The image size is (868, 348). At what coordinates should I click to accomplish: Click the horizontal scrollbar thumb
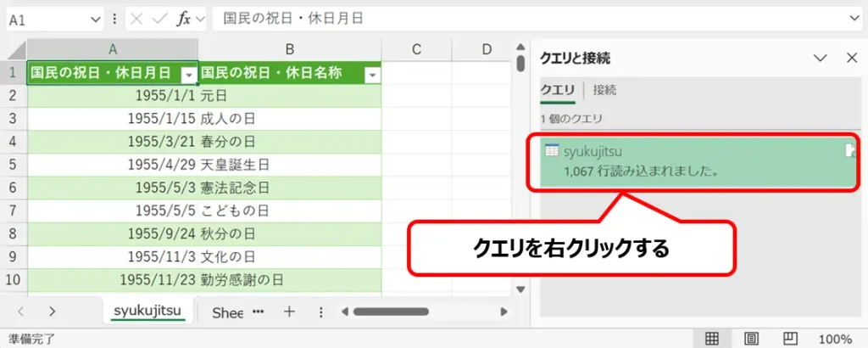[390, 312]
